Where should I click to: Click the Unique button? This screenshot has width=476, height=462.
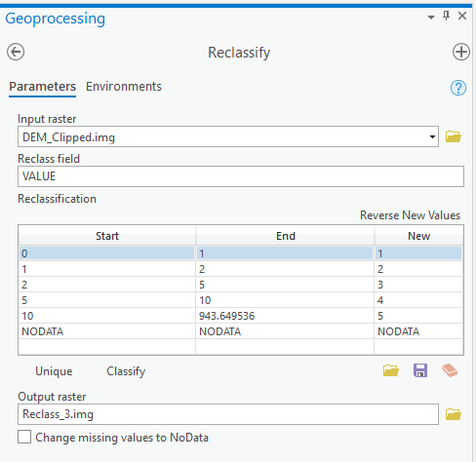pos(54,371)
